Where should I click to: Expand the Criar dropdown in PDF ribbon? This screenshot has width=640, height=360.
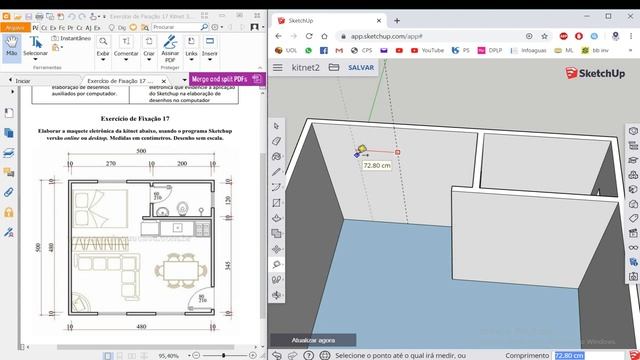[x=149, y=60]
